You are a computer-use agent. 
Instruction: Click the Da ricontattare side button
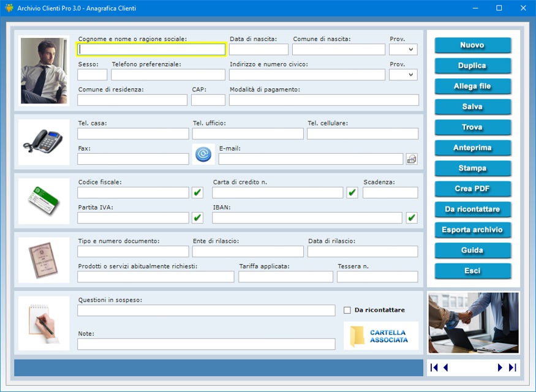[x=473, y=209]
